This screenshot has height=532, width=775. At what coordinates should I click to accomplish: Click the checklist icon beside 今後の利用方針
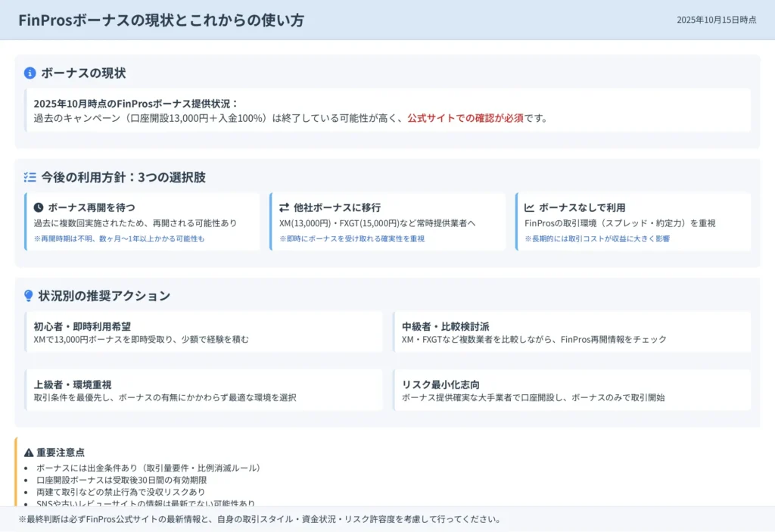tap(30, 178)
